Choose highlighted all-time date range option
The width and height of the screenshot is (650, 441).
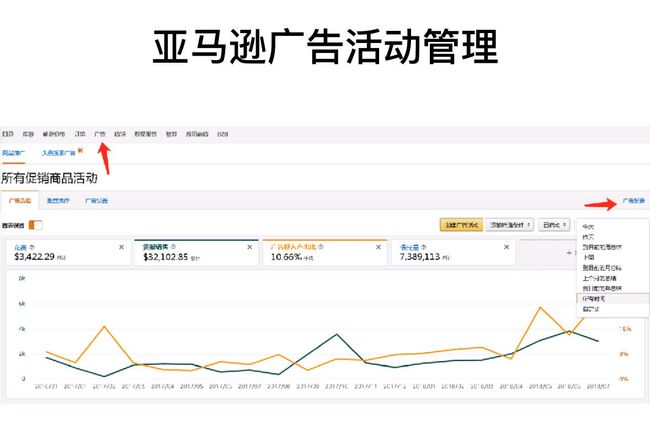[x=613, y=298]
